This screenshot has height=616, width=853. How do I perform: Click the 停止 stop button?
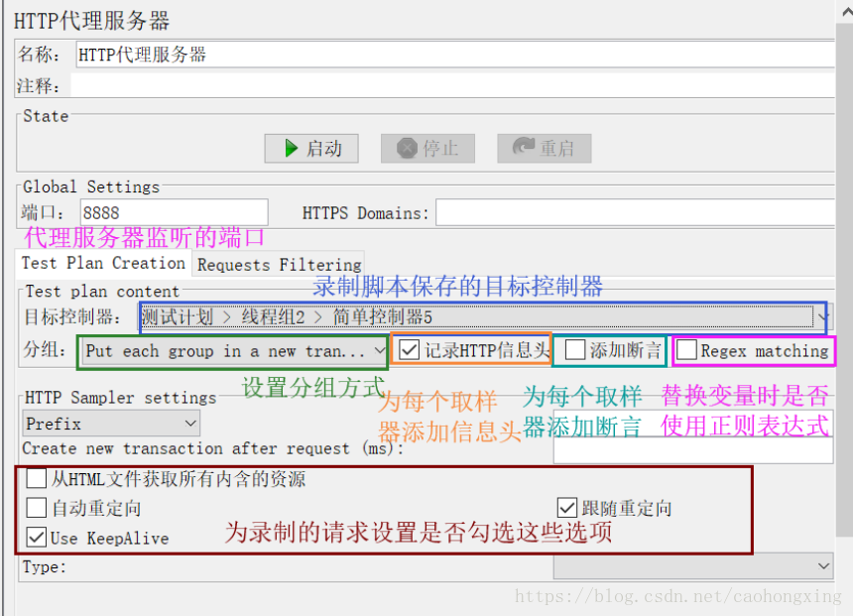(427, 149)
